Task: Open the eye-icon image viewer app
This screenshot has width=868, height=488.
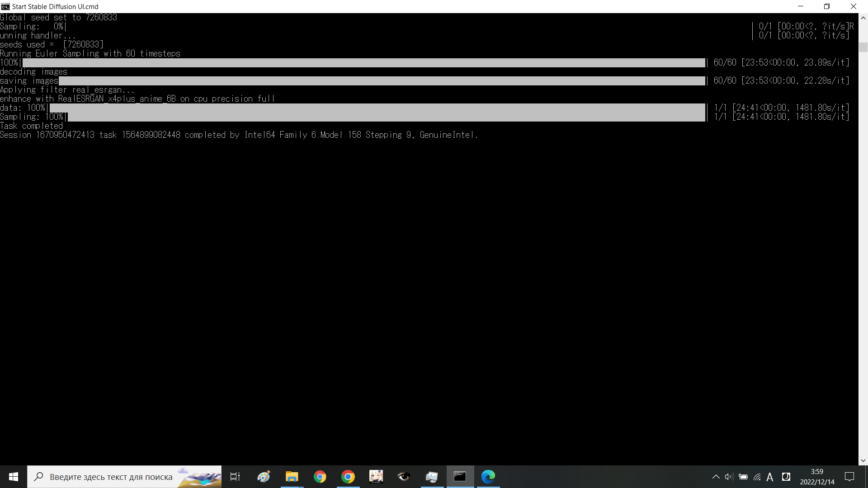Action: [404, 477]
